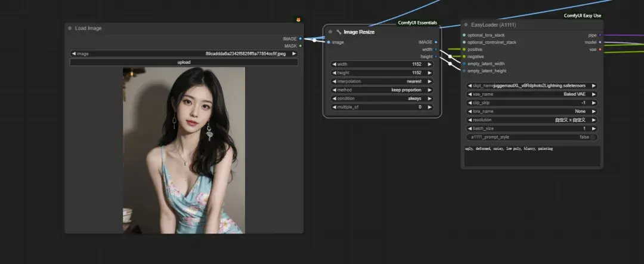644x264 pixels.
Task: Click the batch_size value field
Action: pos(531,128)
